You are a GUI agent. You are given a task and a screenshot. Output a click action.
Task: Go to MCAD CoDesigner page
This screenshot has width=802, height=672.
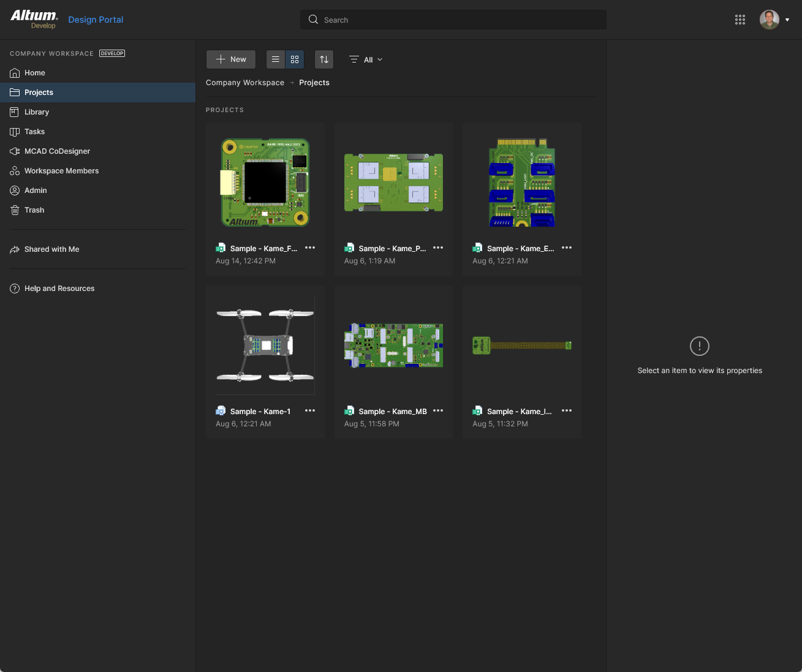click(x=57, y=151)
